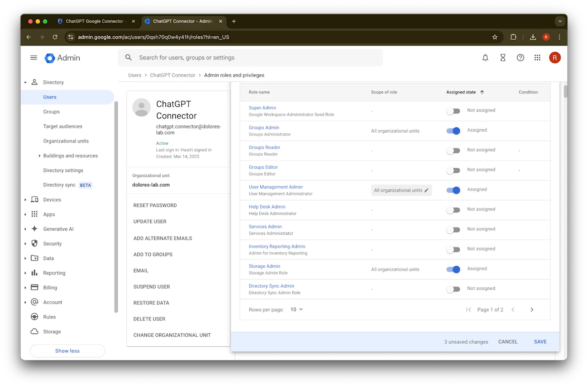Click the browser address bar URL
This screenshot has width=588, height=387.
pos(154,37)
